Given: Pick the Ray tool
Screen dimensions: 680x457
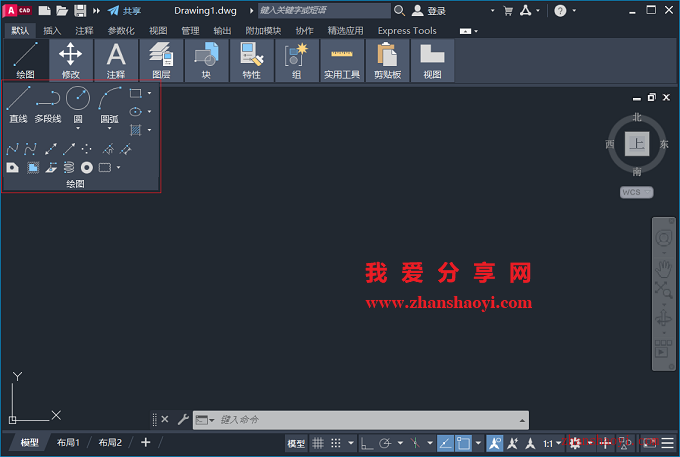Looking at the screenshot, I should pos(69,150).
